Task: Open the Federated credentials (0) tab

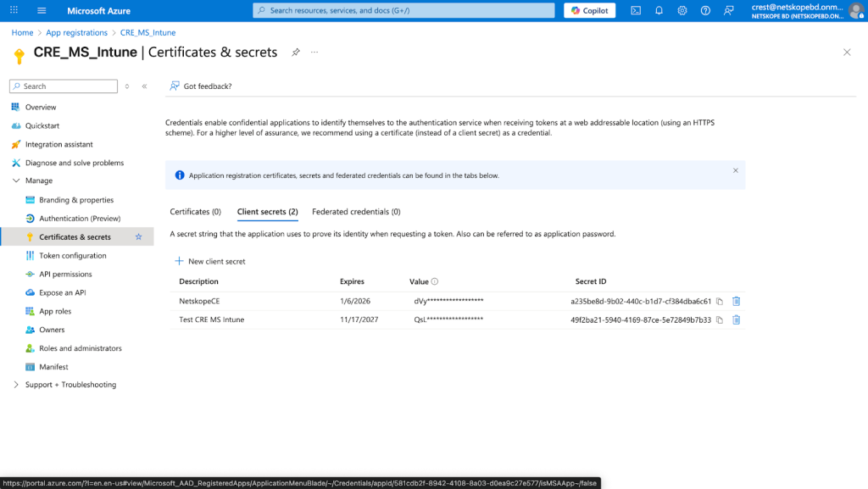Action: (356, 212)
